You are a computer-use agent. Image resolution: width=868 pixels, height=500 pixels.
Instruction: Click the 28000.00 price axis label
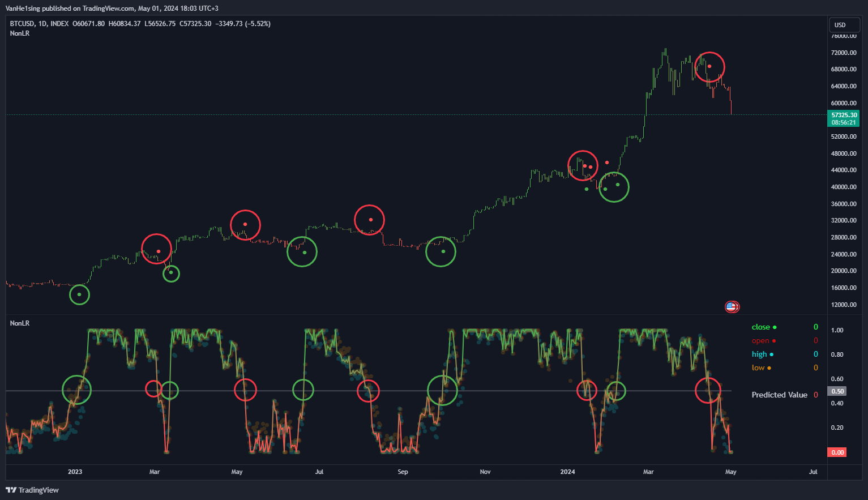coord(844,237)
